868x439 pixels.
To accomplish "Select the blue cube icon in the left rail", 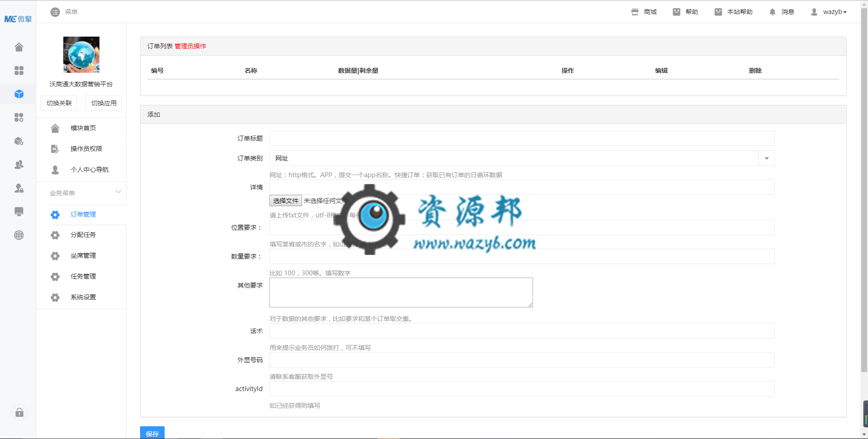I will [19, 94].
